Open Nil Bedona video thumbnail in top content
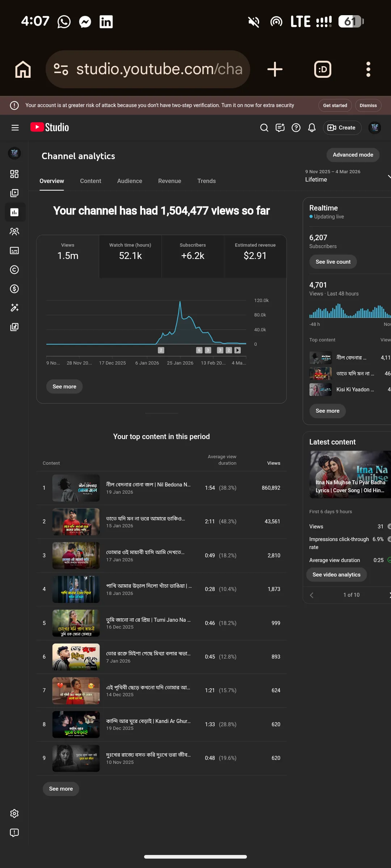This screenshot has width=391, height=868. click(x=76, y=488)
